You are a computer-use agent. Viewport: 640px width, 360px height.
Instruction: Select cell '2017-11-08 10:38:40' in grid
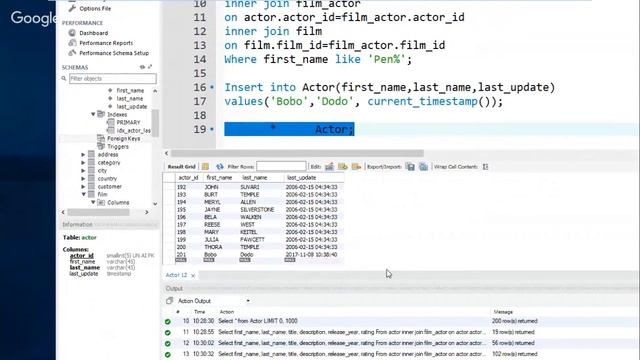pyautogui.click(x=311, y=255)
